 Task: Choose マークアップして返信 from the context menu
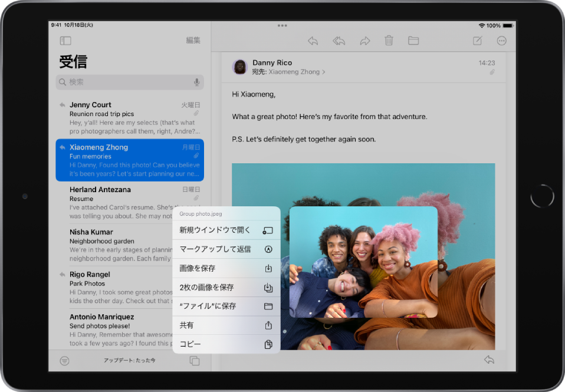[x=226, y=249]
